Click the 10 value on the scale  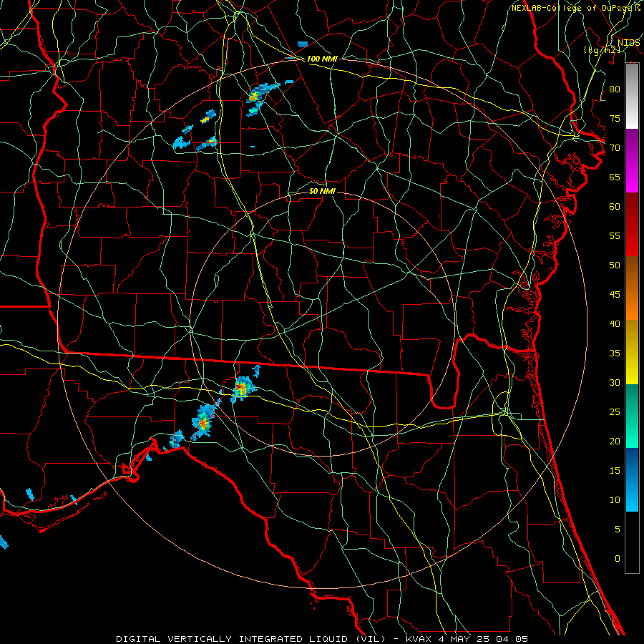pos(615,500)
